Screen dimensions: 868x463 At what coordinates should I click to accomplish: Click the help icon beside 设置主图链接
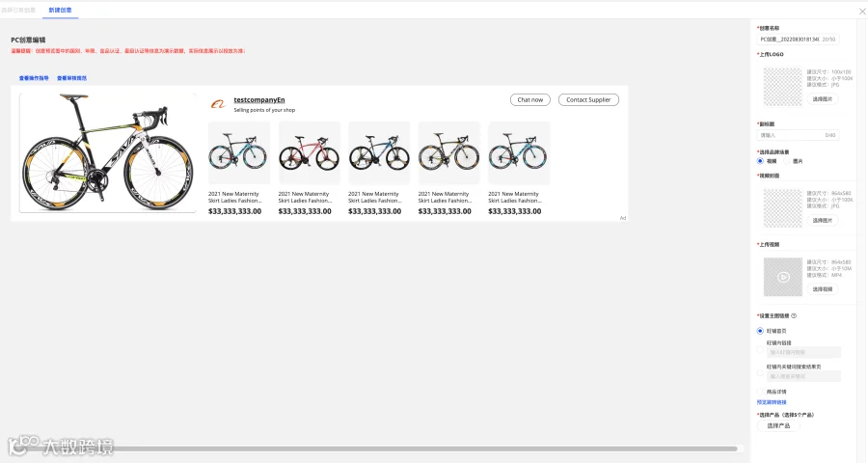[x=794, y=315]
